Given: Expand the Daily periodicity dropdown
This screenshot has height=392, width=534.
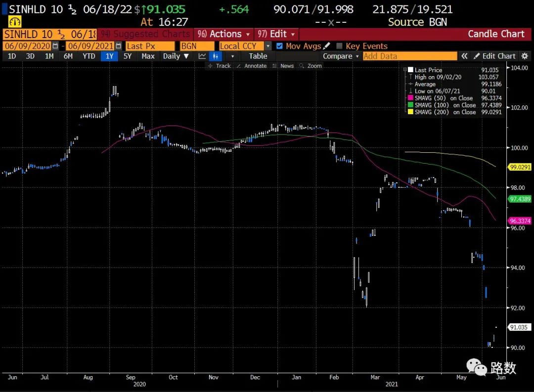Looking at the screenshot, I should coord(176,56).
